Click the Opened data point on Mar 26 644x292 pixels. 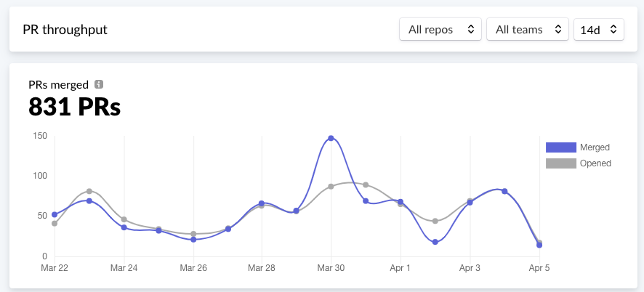pos(193,234)
